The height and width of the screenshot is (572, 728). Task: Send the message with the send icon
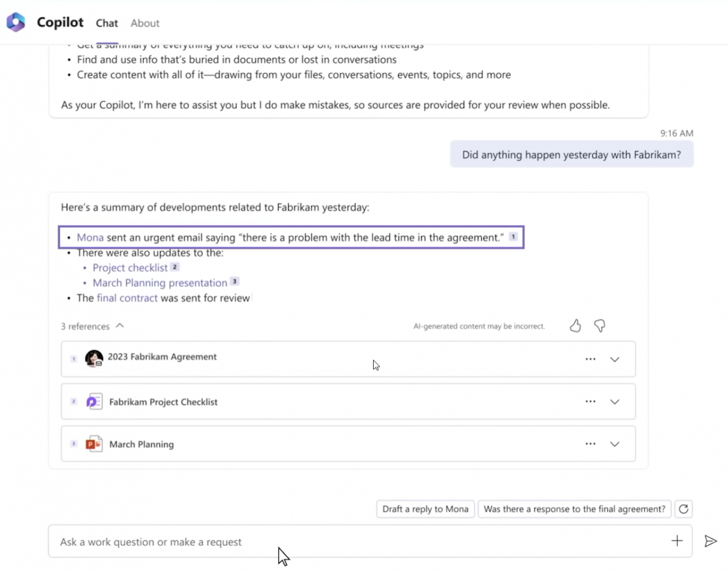pos(711,540)
